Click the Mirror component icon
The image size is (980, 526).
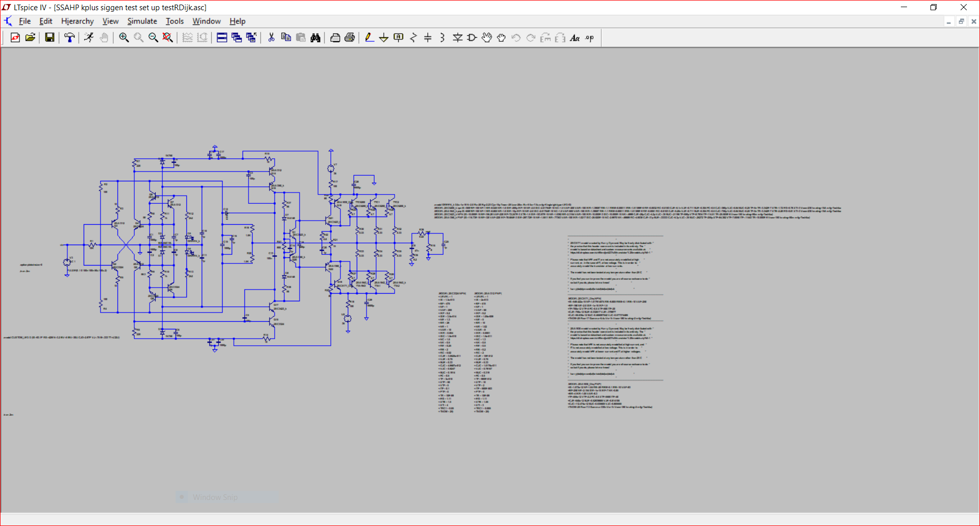click(x=560, y=38)
